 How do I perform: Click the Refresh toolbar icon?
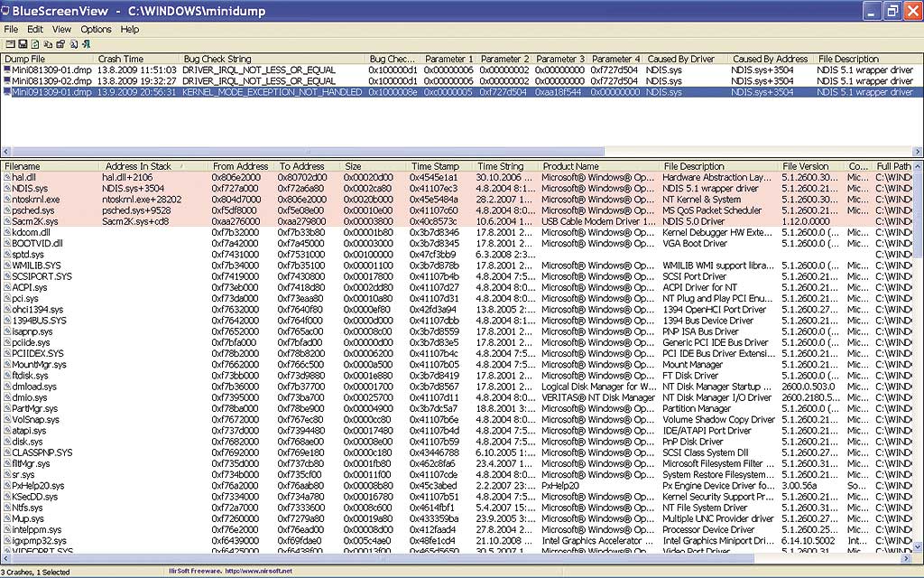click(35, 44)
